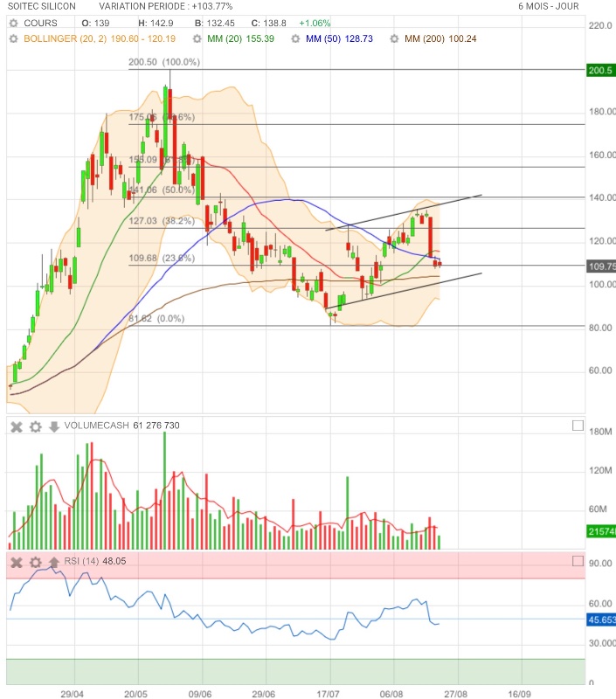Select the MM (50) 128.73 label
This screenshot has height=699, width=616.
[339, 38]
